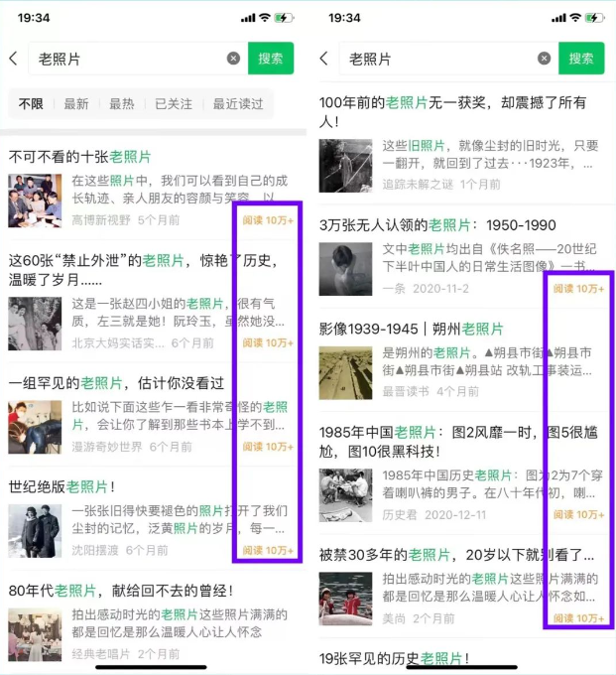Open article 1985年中国老照片：图2风靡一时
The height and width of the screenshot is (675, 616).
click(458, 442)
